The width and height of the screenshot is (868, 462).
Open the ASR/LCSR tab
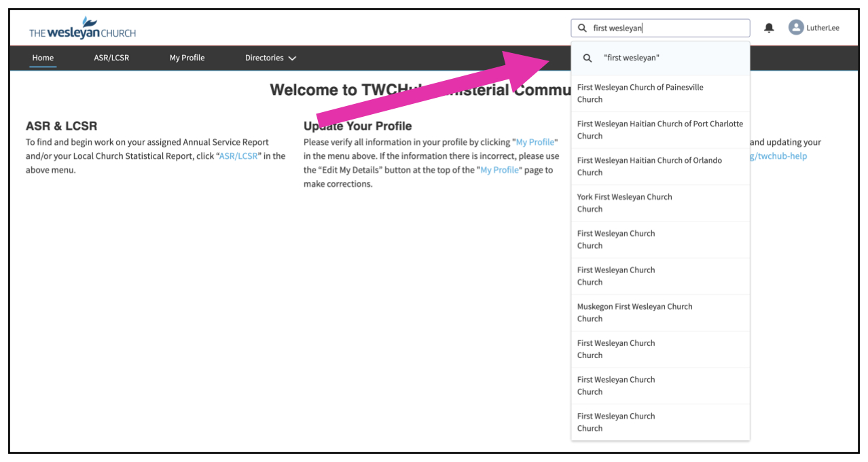click(111, 58)
